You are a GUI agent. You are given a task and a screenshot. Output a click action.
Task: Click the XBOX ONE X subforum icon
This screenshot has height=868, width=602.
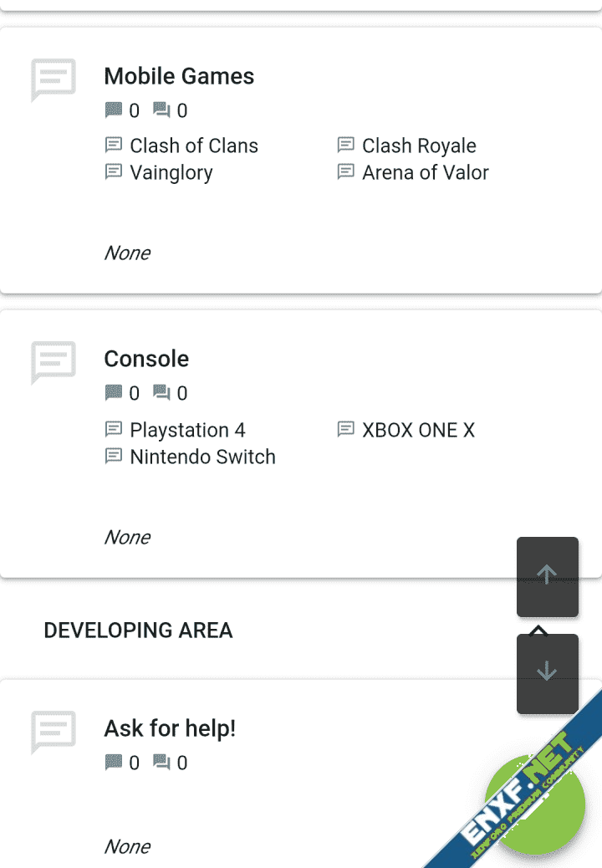pyautogui.click(x=345, y=430)
